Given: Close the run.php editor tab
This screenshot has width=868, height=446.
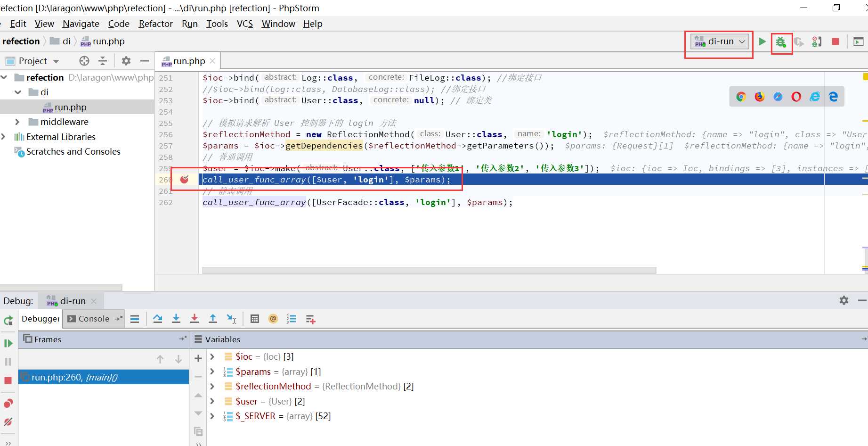Looking at the screenshot, I should (212, 61).
